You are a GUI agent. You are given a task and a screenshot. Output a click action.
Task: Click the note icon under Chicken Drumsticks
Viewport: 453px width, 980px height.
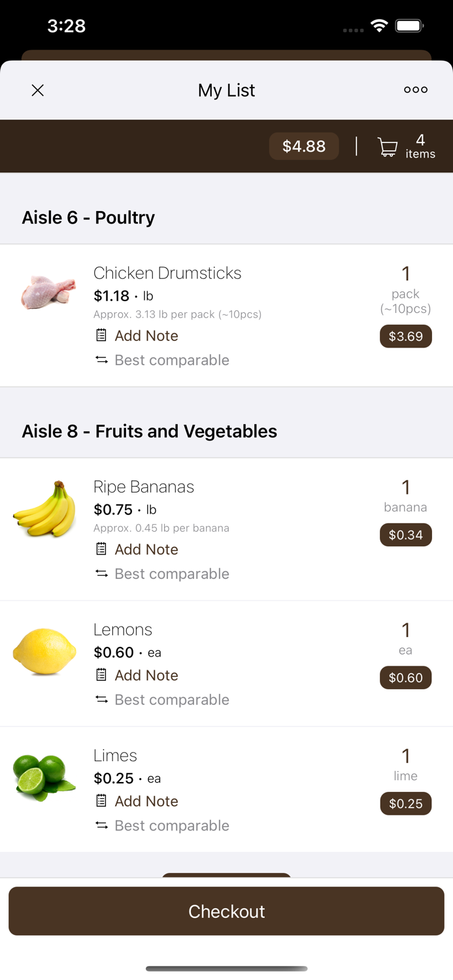click(101, 335)
